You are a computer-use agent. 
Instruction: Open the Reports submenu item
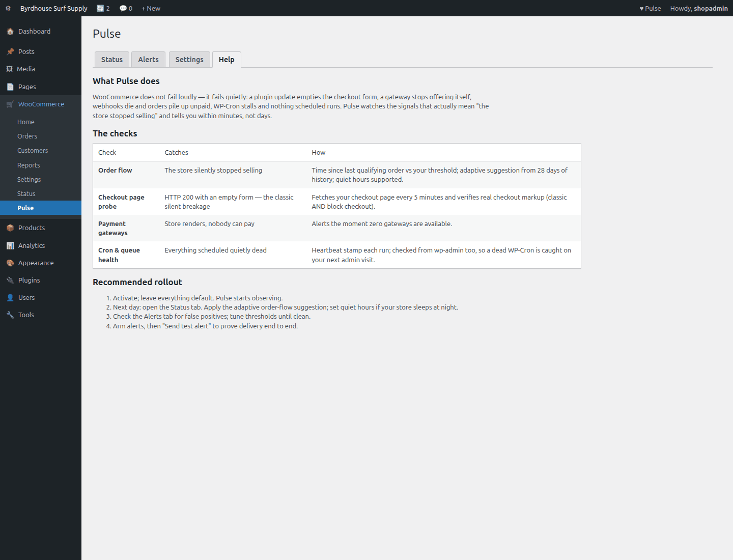[x=41, y=165]
